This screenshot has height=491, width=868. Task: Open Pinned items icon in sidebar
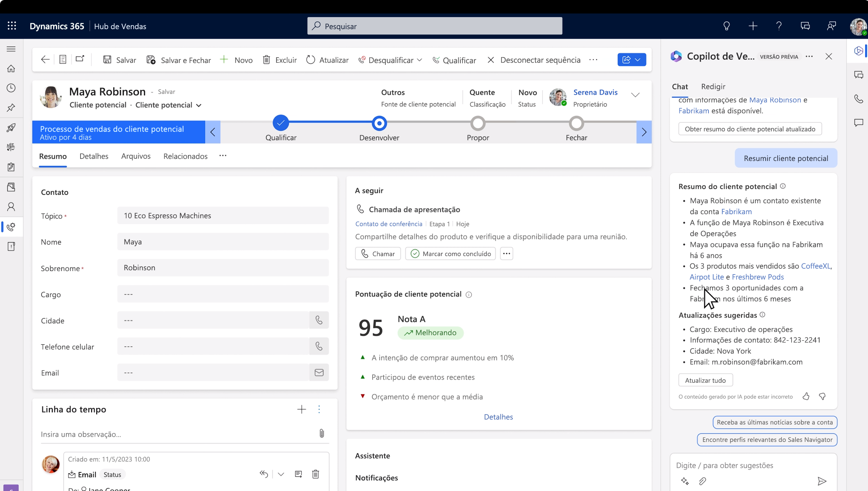click(x=11, y=108)
